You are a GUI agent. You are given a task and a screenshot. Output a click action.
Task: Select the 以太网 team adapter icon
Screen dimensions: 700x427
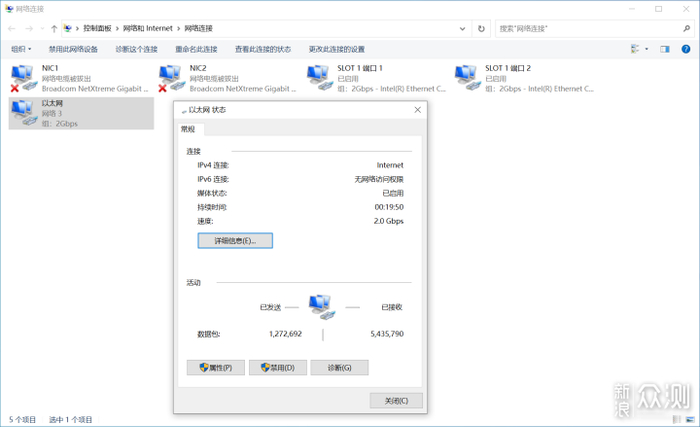coord(24,113)
